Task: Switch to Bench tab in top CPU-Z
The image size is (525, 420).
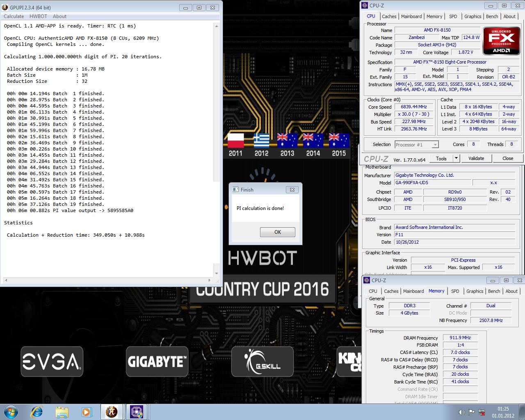Action: tap(492, 16)
